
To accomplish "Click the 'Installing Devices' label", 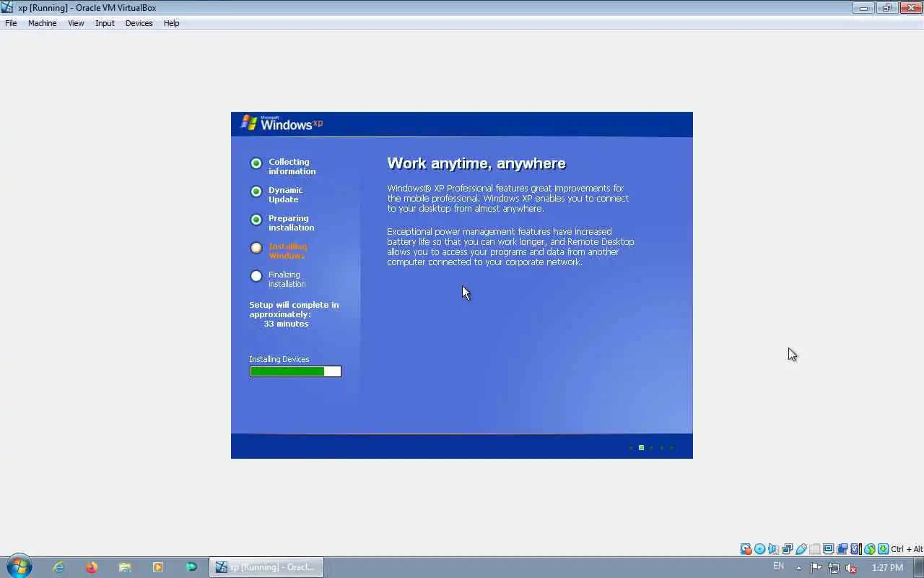I will 279,359.
